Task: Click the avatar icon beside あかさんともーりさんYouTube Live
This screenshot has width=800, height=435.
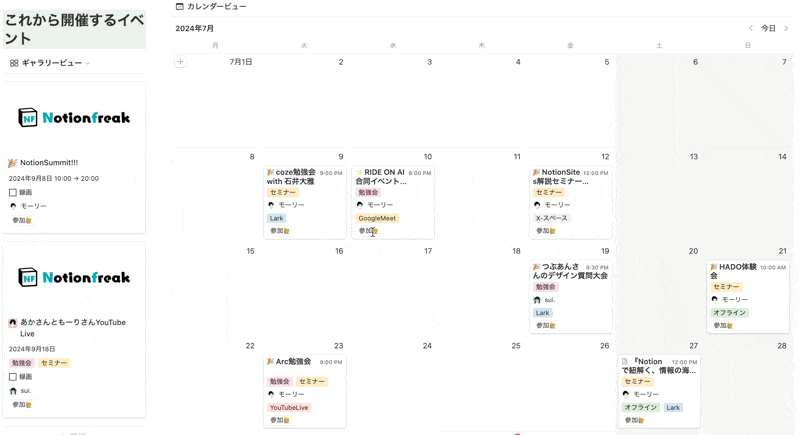Action: (13, 323)
